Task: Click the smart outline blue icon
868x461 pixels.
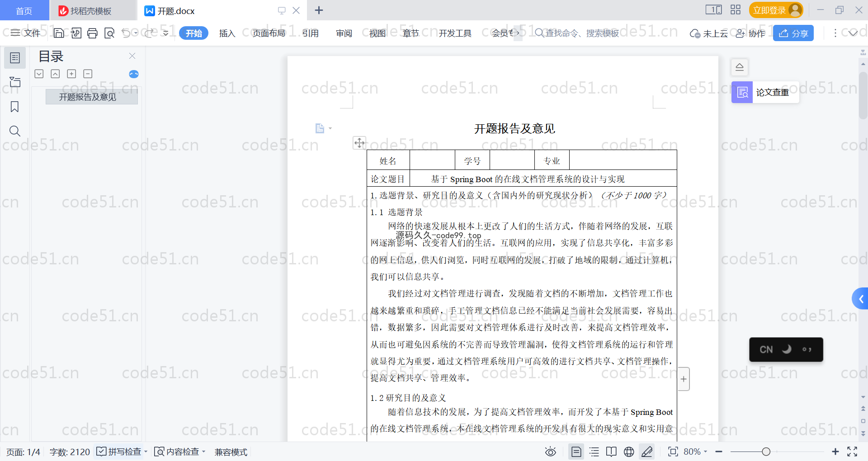Action: click(134, 74)
